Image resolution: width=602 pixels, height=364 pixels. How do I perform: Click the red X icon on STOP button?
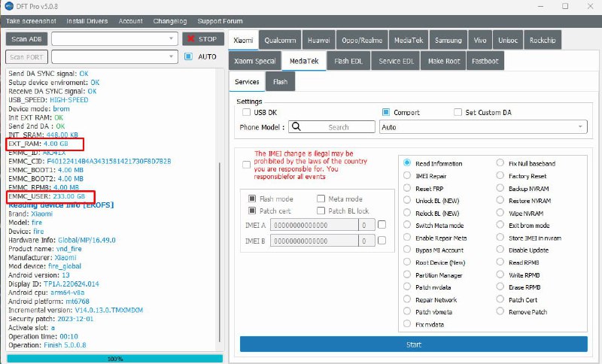tap(190, 39)
